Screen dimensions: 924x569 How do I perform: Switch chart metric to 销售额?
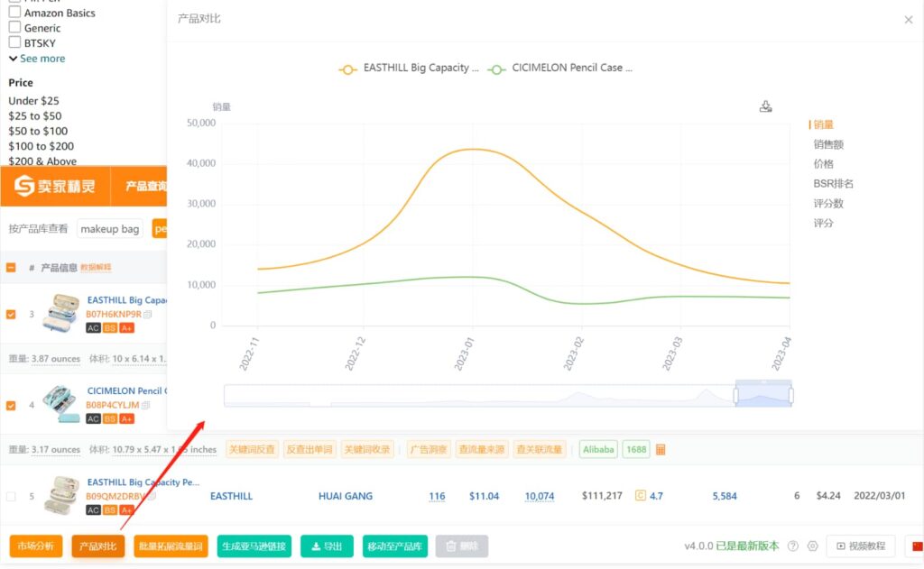pyautogui.click(x=828, y=144)
